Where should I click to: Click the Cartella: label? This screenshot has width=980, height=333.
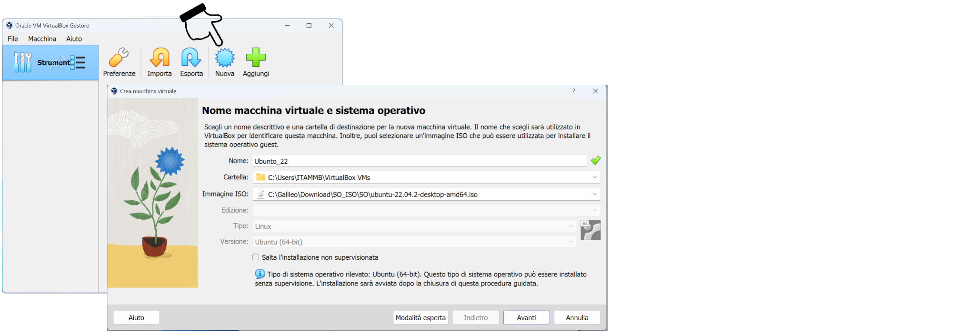(x=236, y=177)
